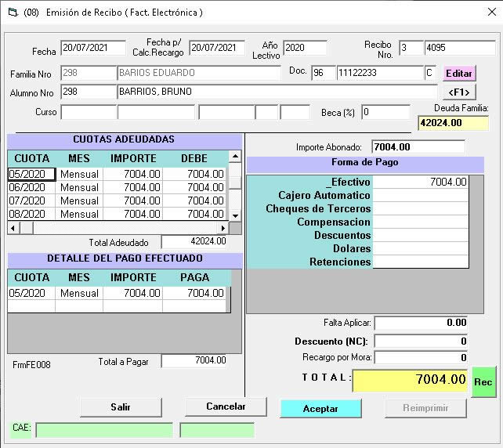
Task: Click the pink Editar button
Action: click(459, 73)
